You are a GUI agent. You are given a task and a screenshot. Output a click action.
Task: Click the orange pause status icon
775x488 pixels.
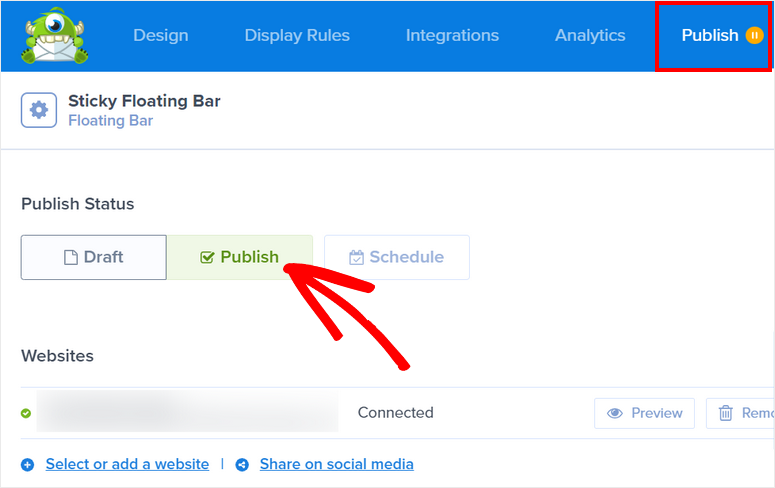click(754, 35)
